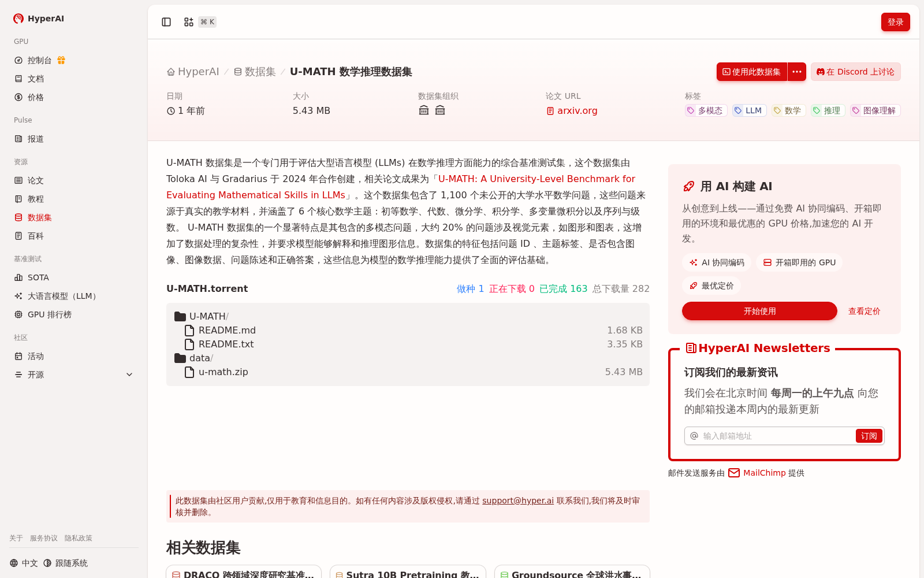Click the 订阅 subscribe button
924x578 pixels.
[x=869, y=436]
